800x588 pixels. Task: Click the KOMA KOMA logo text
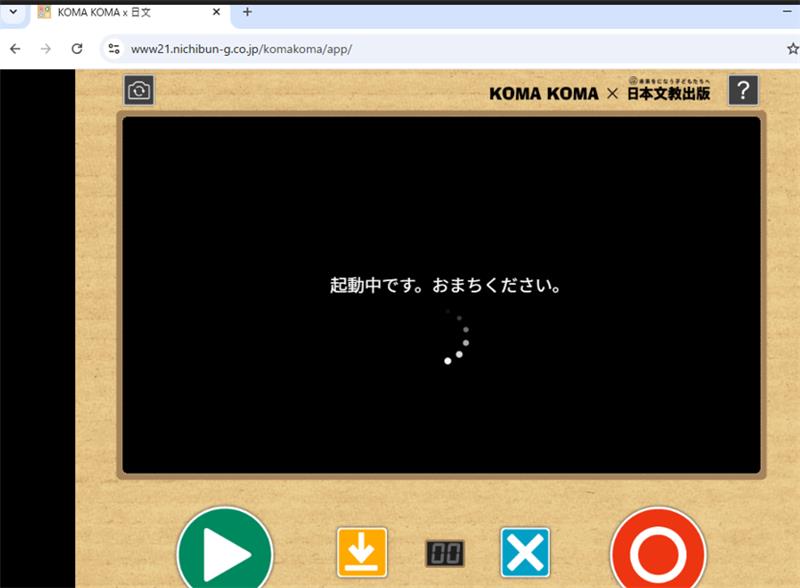tap(544, 94)
